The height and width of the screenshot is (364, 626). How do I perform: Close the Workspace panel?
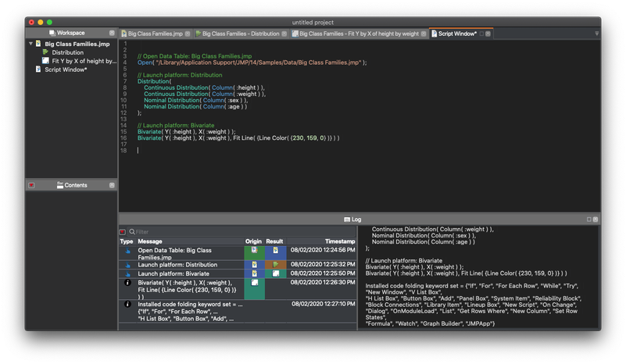click(x=112, y=33)
